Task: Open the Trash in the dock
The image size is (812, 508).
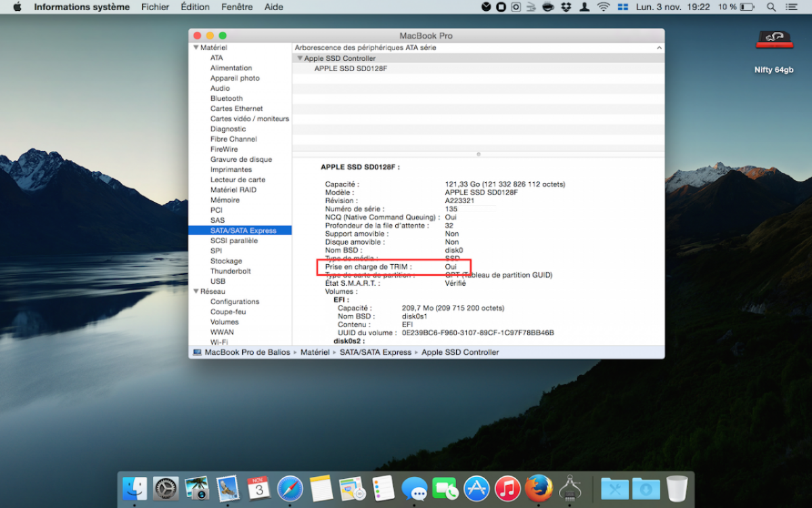Action: tap(677, 488)
